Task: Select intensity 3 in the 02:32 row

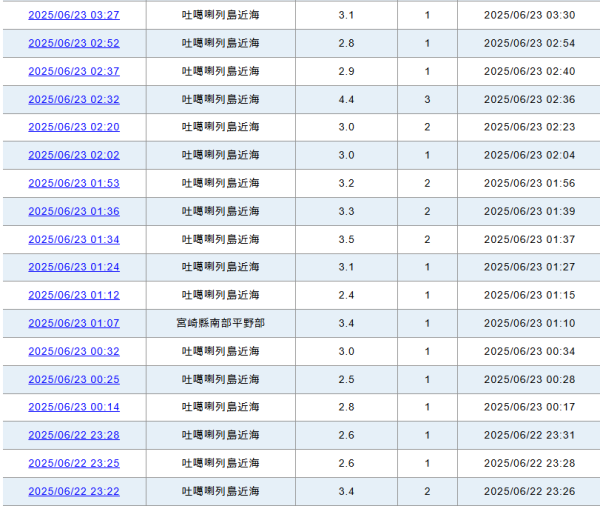Action: (427, 100)
